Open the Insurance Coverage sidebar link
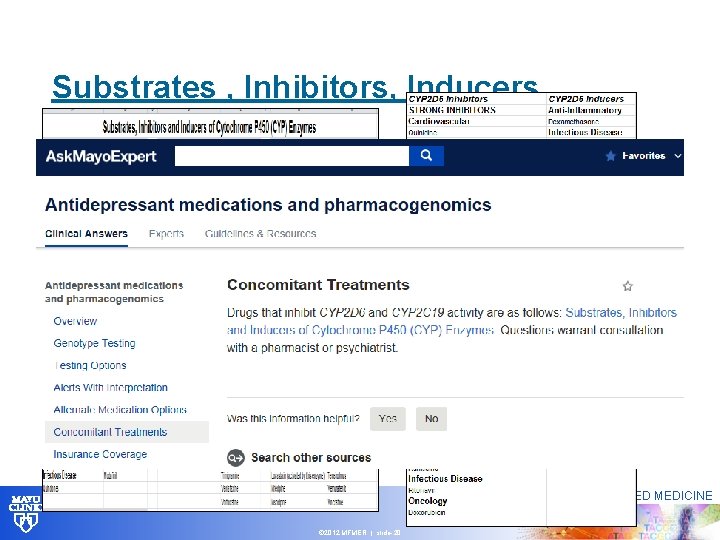Viewport: 720px width, 540px height. [100, 454]
